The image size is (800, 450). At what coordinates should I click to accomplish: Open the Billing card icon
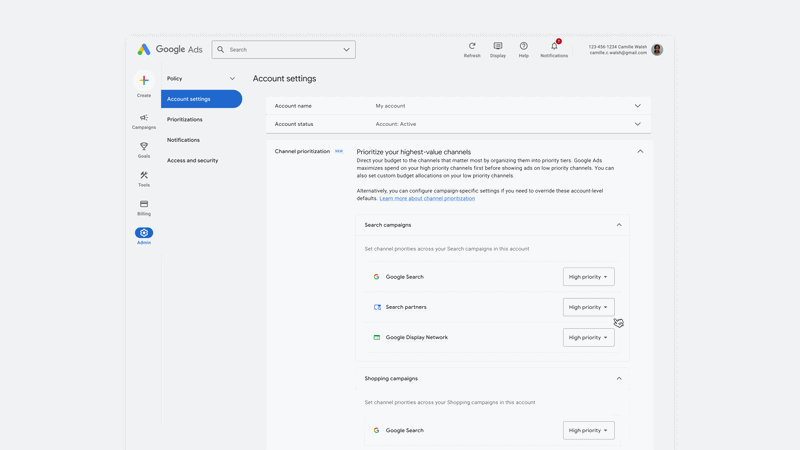(x=144, y=204)
